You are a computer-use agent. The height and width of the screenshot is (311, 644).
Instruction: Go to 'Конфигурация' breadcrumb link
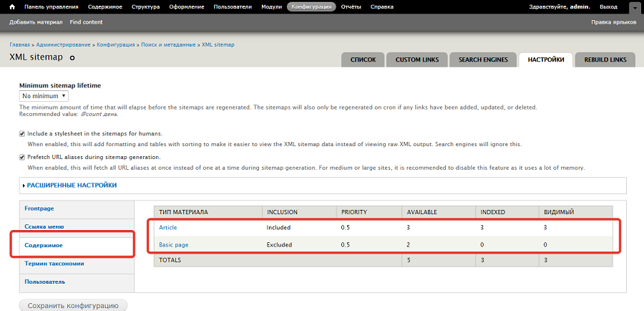pos(116,45)
